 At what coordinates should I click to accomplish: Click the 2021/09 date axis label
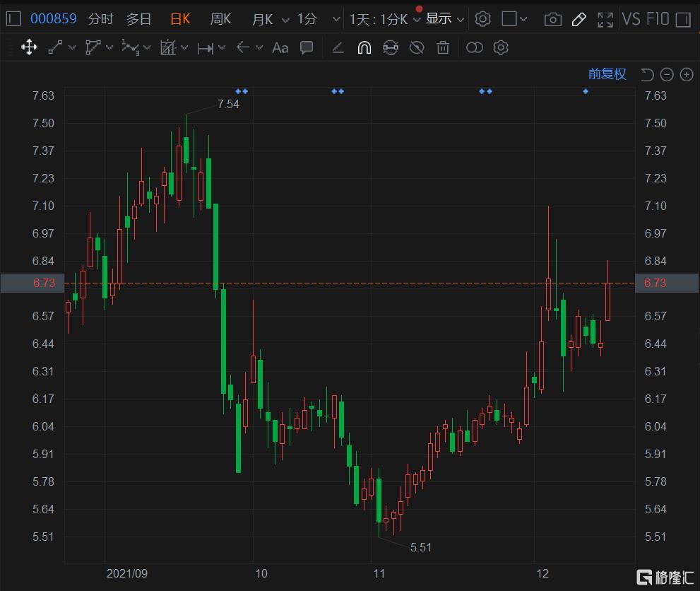[x=126, y=573]
